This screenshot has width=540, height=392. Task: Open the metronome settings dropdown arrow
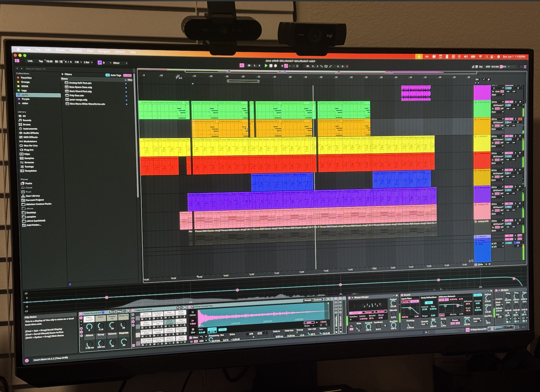[x=81, y=62]
